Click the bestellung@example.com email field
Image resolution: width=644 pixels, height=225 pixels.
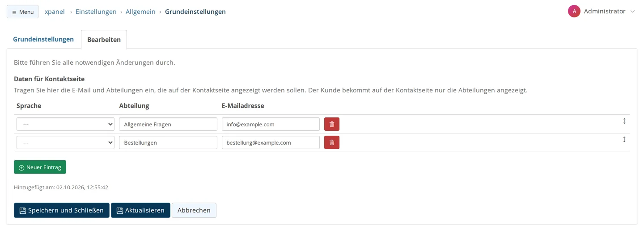[271, 142]
